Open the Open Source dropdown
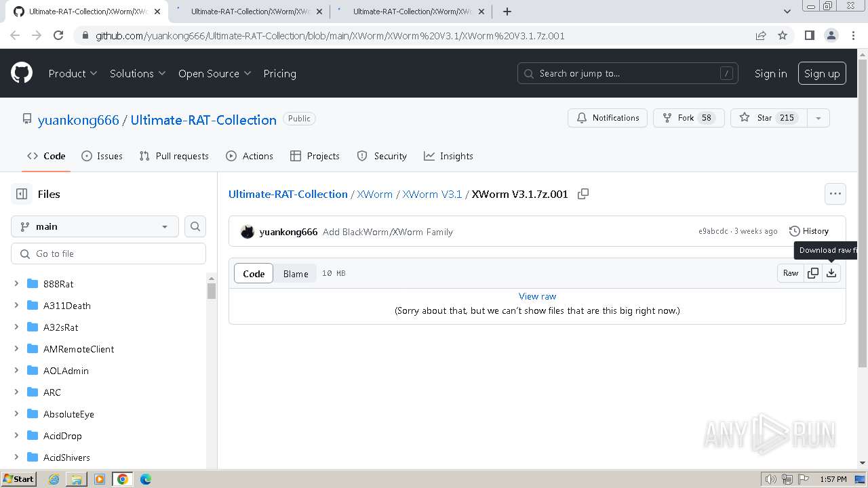The height and width of the screenshot is (488, 868). 215,73
